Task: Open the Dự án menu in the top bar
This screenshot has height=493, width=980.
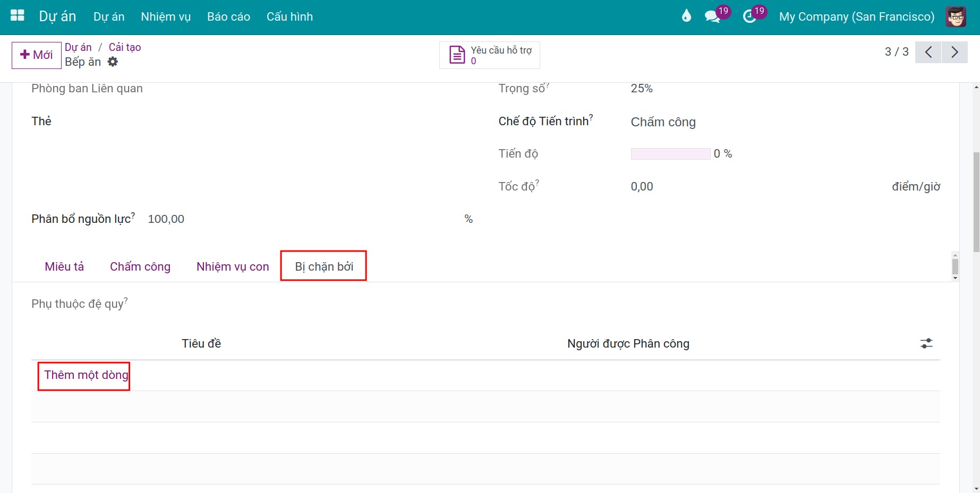Action: 109,16
